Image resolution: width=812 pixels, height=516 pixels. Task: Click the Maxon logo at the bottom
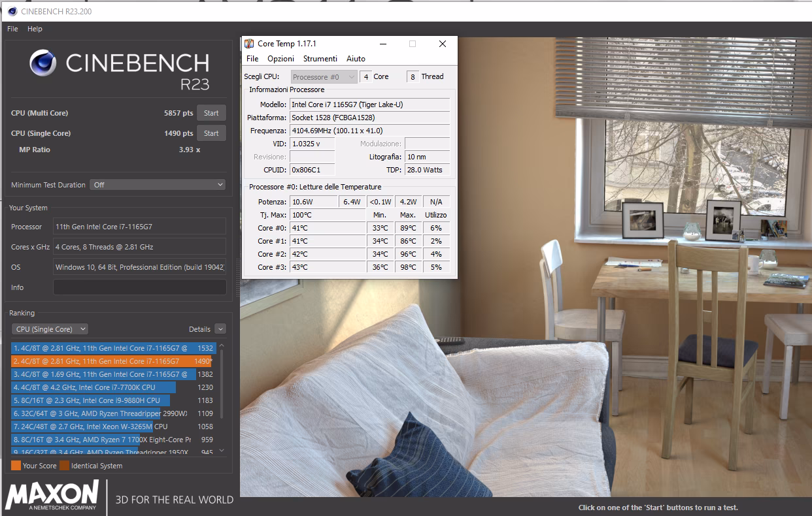(x=52, y=496)
